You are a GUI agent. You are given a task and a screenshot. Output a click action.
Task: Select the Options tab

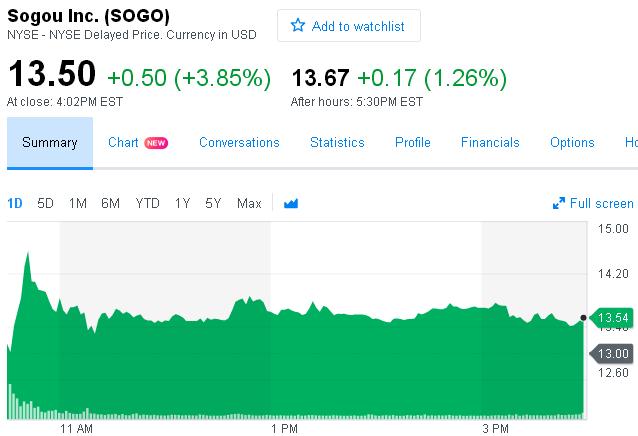[x=572, y=142]
